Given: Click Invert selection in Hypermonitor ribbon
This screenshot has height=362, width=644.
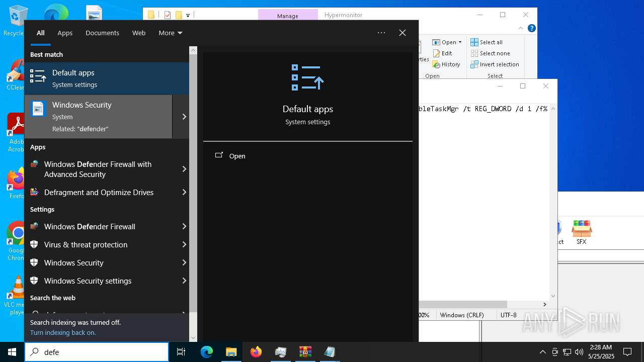Looking at the screenshot, I should point(495,64).
